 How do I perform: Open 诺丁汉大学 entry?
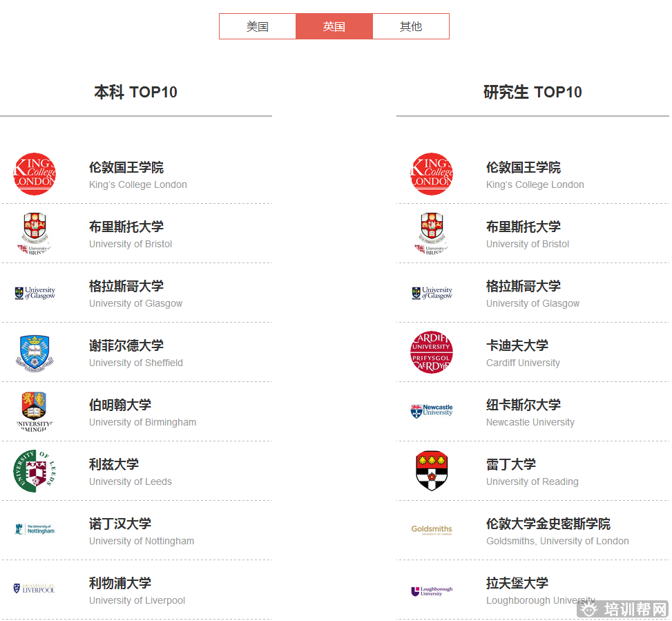click(x=120, y=524)
